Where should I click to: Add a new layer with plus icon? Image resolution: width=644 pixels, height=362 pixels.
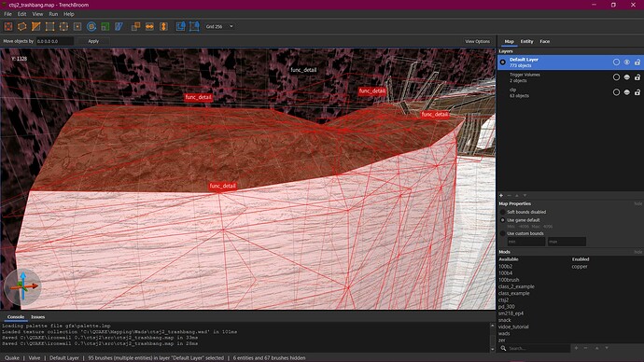501,195
